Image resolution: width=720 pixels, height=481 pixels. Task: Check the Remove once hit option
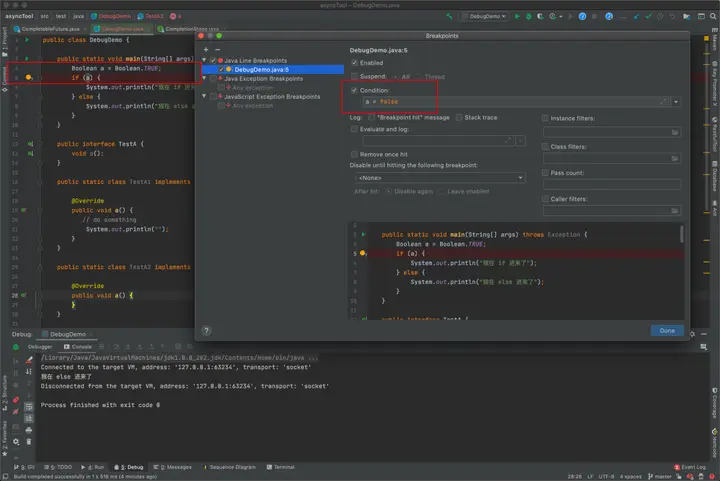coord(354,154)
